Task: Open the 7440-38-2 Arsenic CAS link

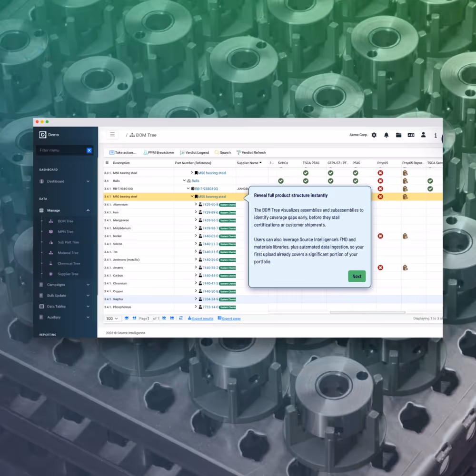Action: click(x=210, y=268)
